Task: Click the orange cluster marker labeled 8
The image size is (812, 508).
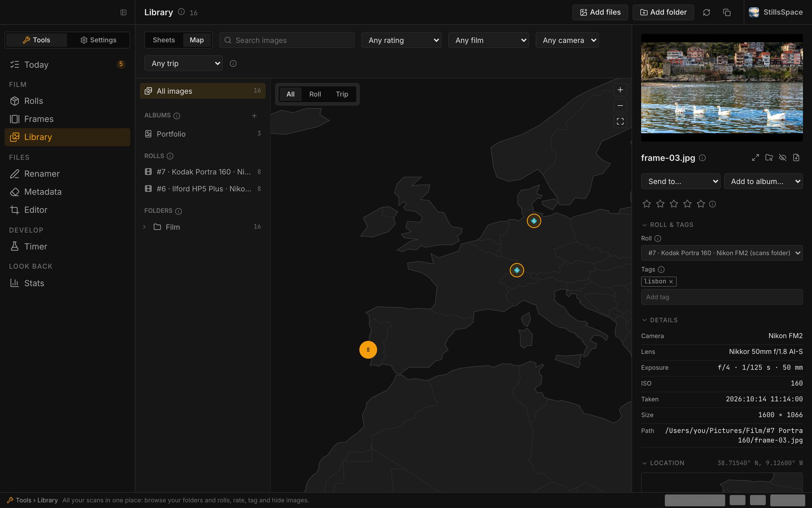Action: click(368, 350)
